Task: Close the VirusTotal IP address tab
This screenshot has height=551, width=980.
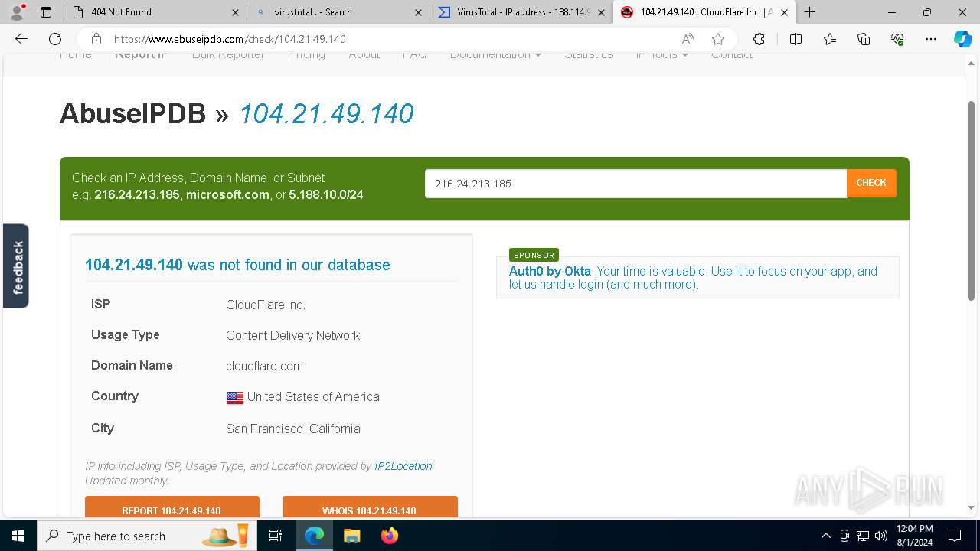Action: coord(601,12)
